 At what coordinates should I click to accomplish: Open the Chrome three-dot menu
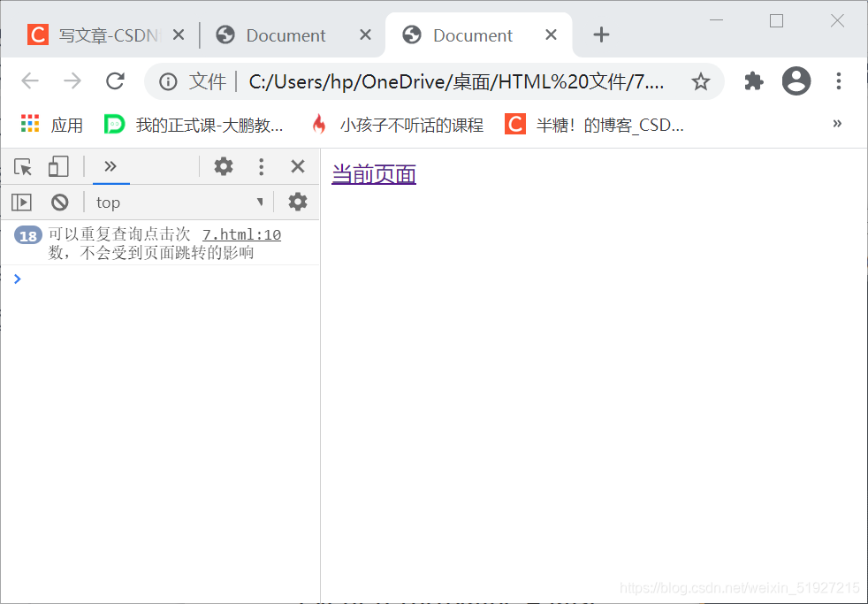pyautogui.click(x=838, y=80)
